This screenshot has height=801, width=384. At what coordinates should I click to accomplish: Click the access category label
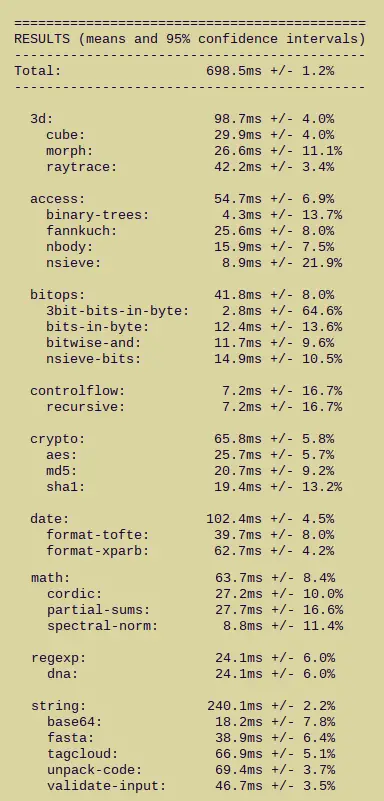click(x=57, y=199)
